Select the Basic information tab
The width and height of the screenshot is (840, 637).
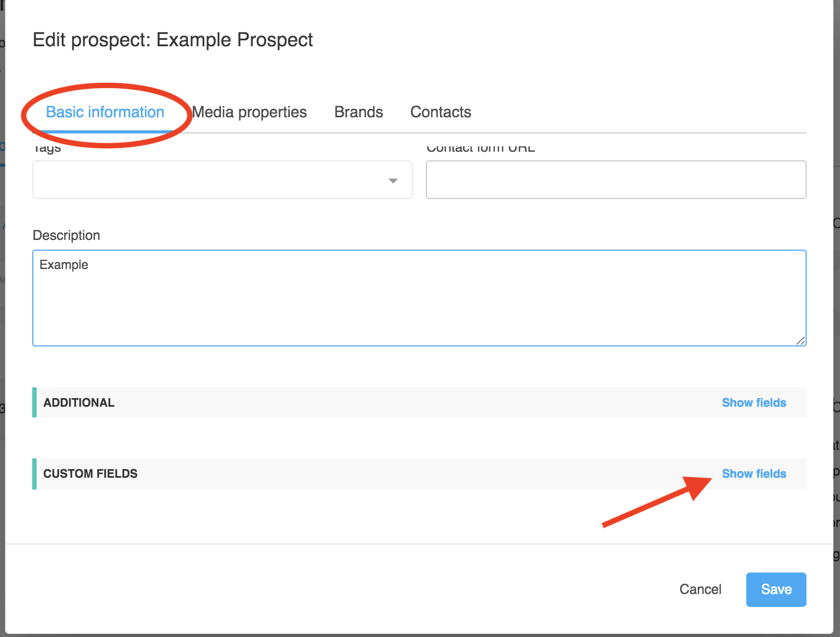tap(105, 112)
